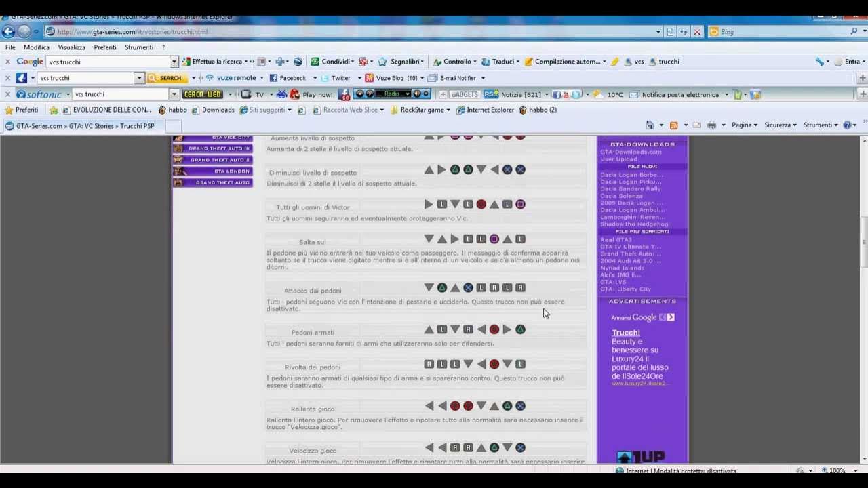Open the TV button on Softonic toolbar
This screenshot has height=488, width=868.
coord(253,94)
